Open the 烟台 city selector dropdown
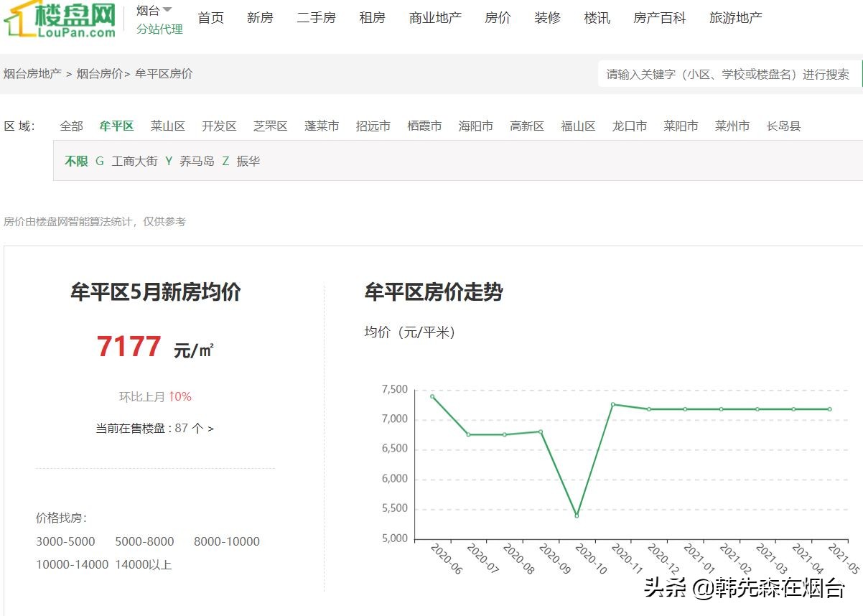Viewport: 863px width, 616px height. [151, 9]
